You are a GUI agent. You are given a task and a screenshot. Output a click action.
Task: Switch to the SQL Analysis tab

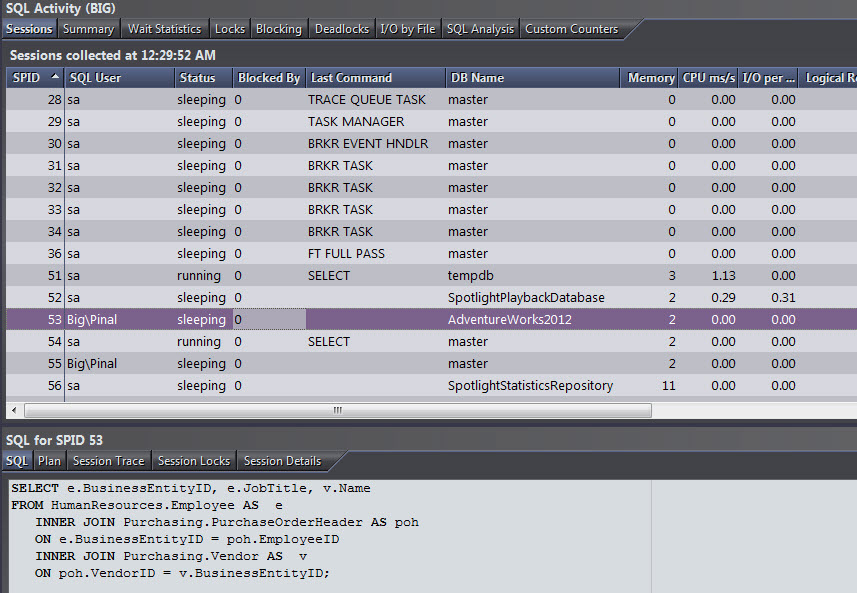(480, 29)
